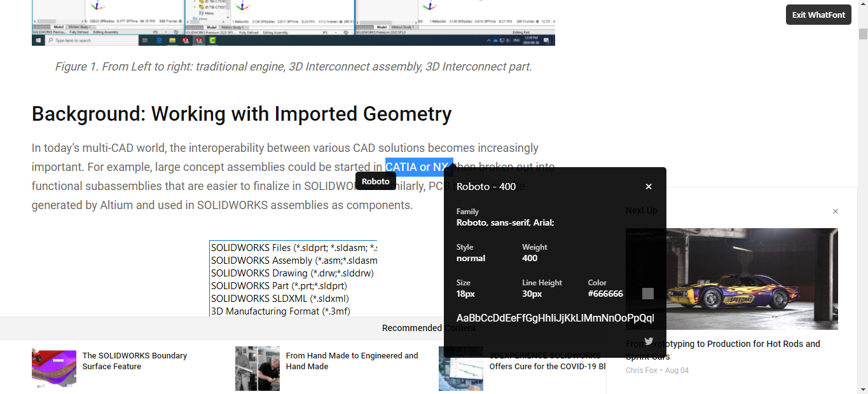Click the Exit WhatFont button
This screenshot has height=394, width=868.
818,15
